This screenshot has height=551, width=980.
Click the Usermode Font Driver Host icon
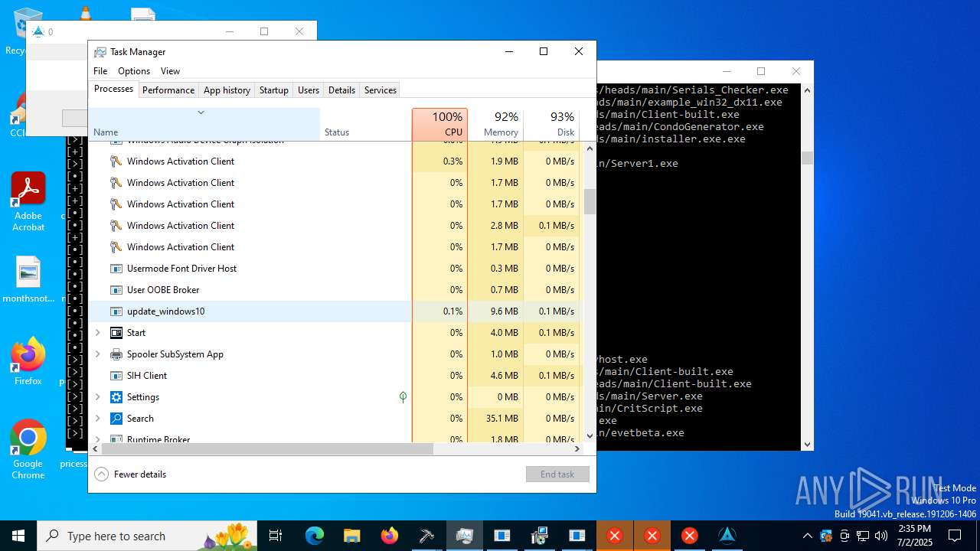116,269
